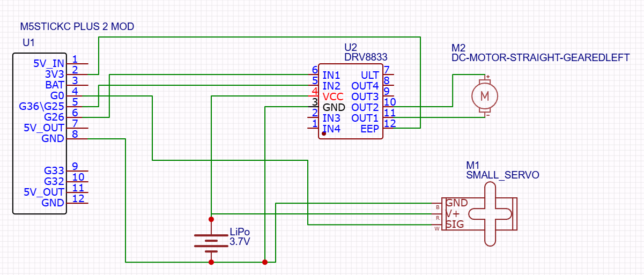This screenshot has height=275, width=644.
Task: Select the small servo horn symbol
Action: coord(490,214)
